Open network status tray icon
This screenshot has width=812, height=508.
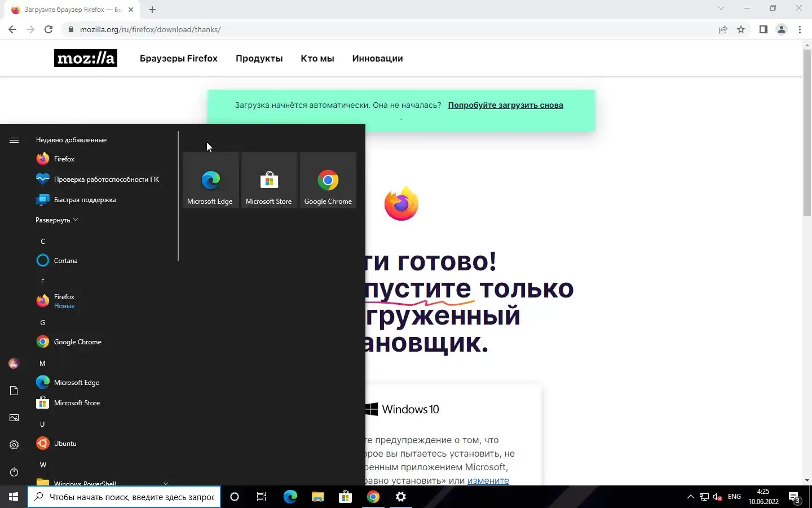(704, 497)
